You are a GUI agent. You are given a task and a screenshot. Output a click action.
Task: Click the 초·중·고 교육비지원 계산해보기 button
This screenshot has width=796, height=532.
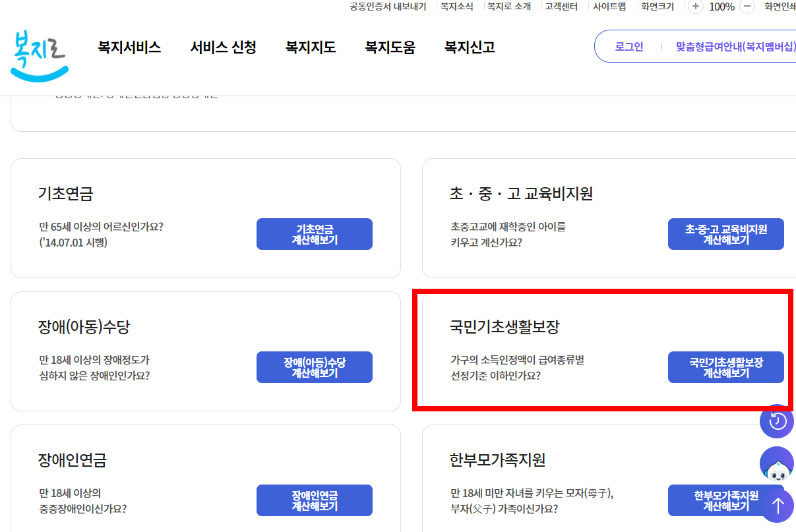click(725, 233)
